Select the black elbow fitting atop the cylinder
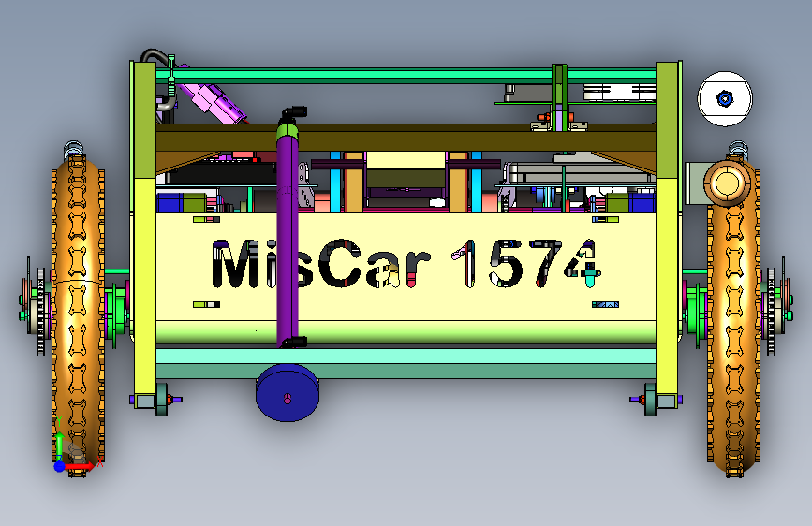This screenshot has width=812, height=526. 294,114
